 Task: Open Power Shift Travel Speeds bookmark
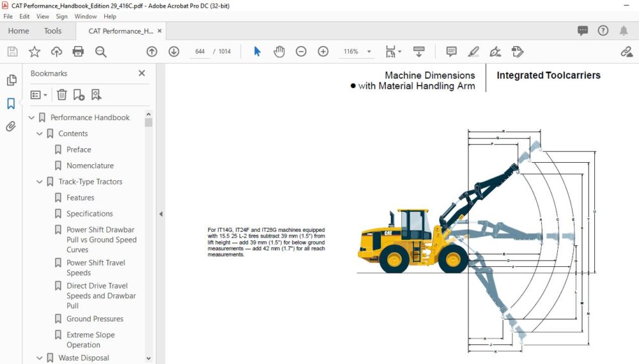point(96,268)
